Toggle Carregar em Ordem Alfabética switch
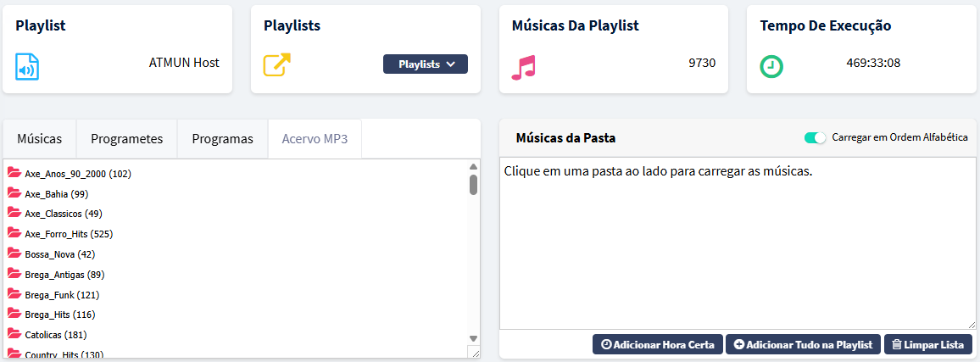The height and width of the screenshot is (362, 980). [815, 137]
